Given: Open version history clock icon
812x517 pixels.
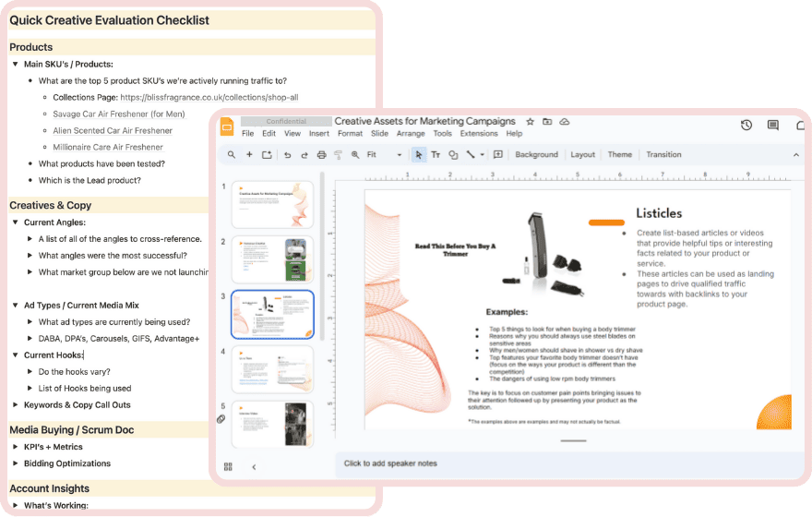Looking at the screenshot, I should [x=746, y=125].
